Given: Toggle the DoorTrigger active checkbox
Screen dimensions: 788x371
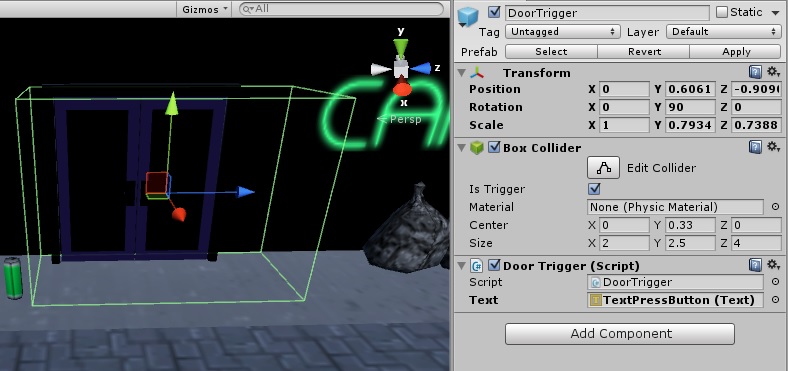Looking at the screenshot, I should click(x=495, y=12).
